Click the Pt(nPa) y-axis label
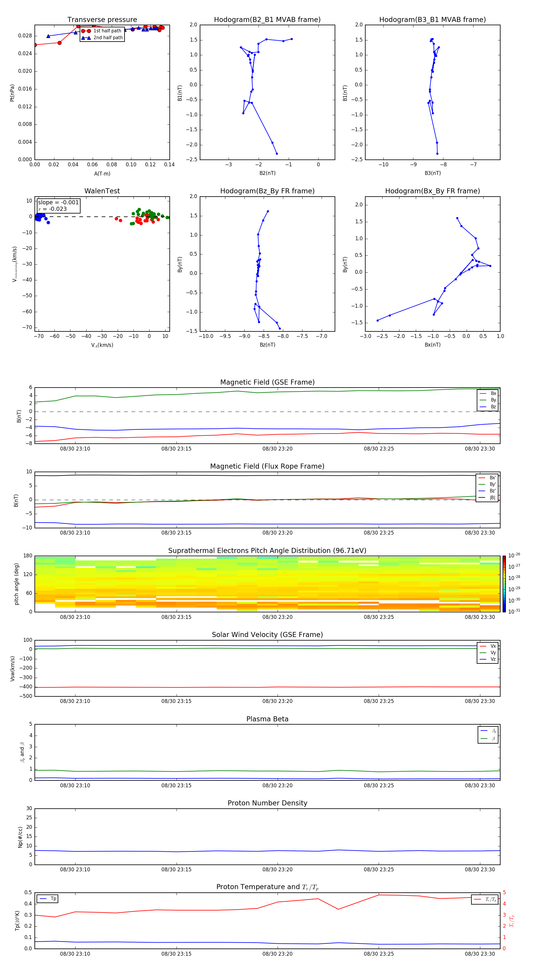 pos(12,93)
